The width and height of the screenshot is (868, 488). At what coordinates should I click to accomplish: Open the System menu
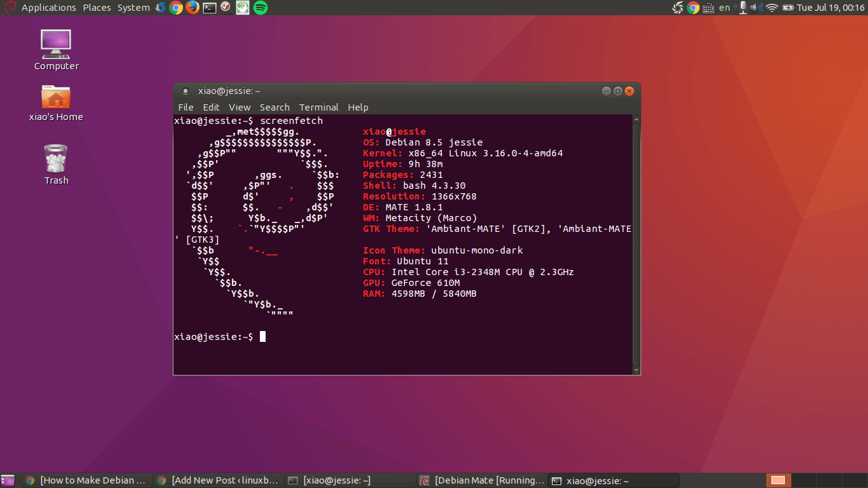click(133, 8)
